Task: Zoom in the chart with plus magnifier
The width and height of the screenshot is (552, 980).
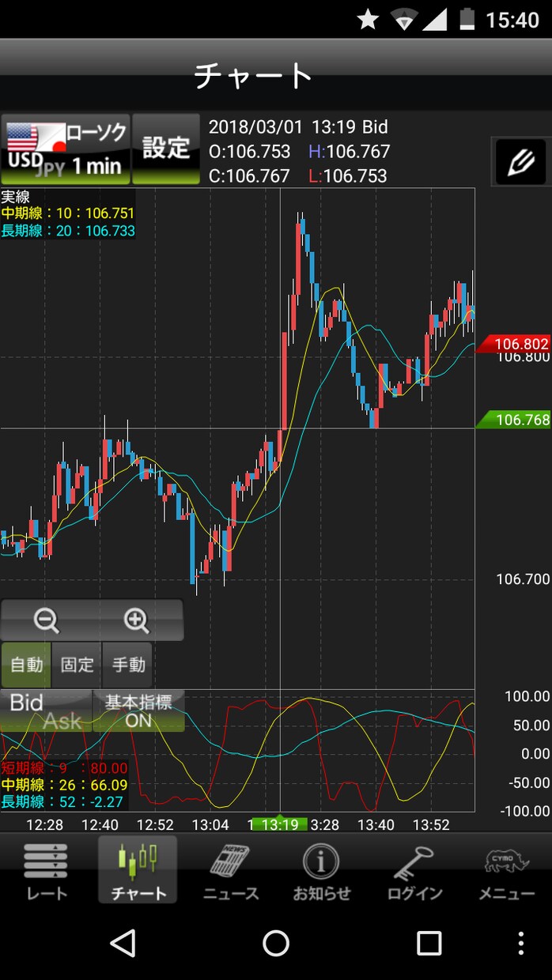Action: click(x=137, y=620)
